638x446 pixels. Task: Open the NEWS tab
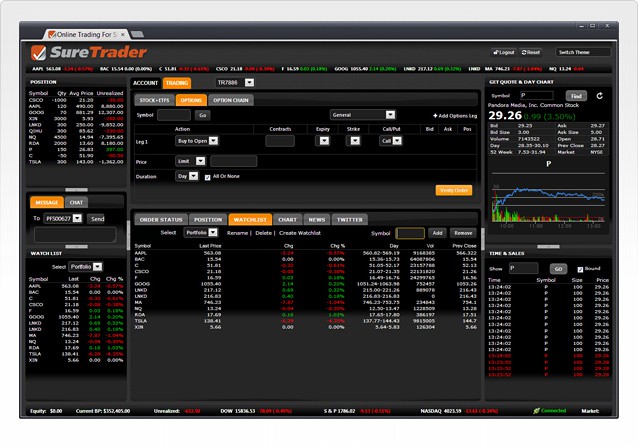tap(317, 219)
